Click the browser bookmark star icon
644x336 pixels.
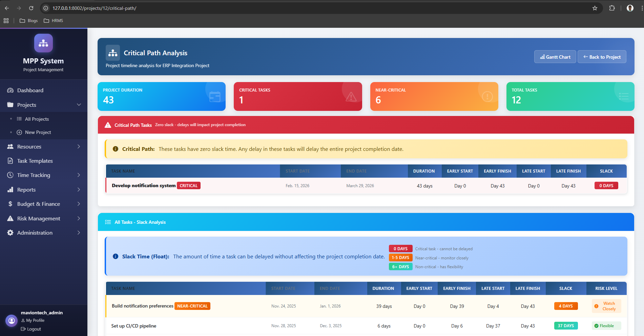click(x=595, y=8)
